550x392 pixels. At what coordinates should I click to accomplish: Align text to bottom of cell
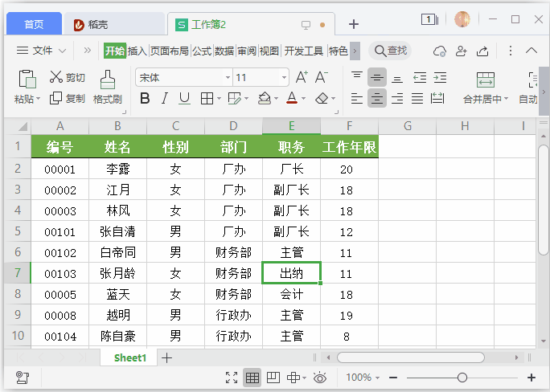(397, 78)
